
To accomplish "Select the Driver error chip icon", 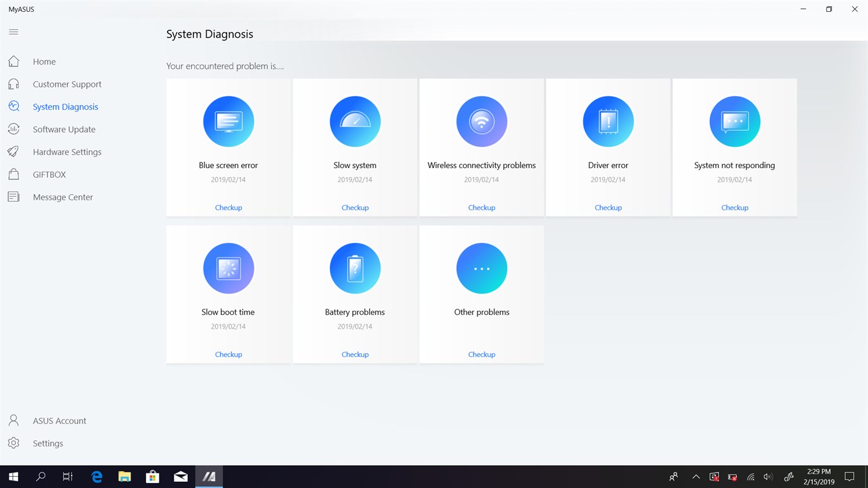I will pos(608,122).
